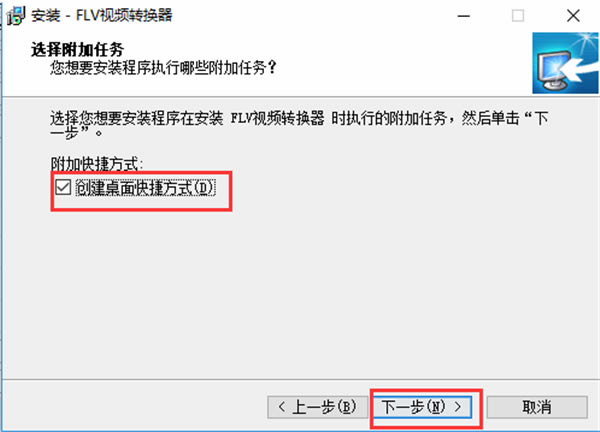
Task: Click the empty footer area left of 上一步
Action: (134, 407)
